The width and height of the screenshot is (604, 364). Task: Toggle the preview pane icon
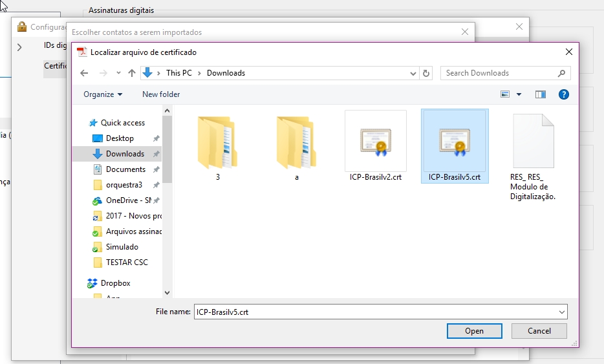coord(541,94)
